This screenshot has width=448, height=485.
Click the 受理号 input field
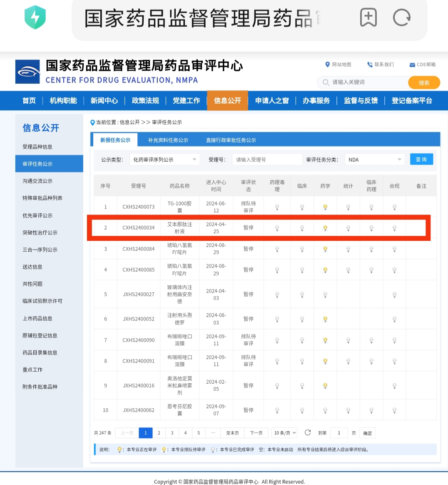[267, 160]
